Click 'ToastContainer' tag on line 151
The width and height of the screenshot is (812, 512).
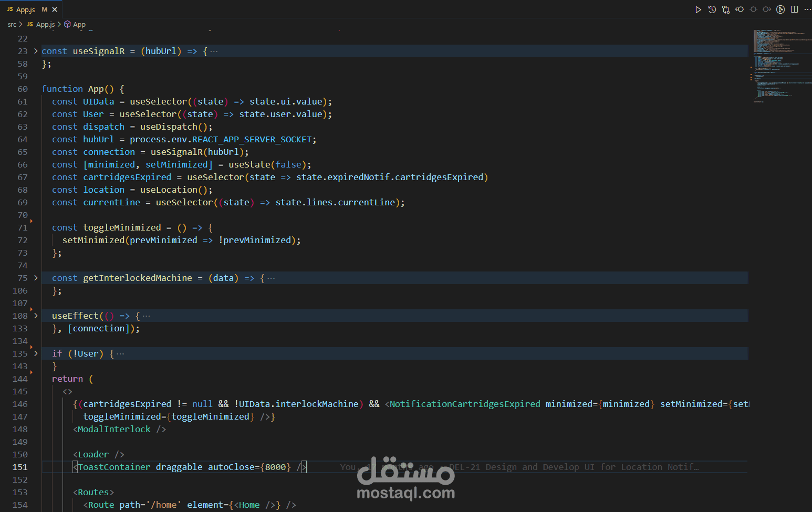pos(114,467)
